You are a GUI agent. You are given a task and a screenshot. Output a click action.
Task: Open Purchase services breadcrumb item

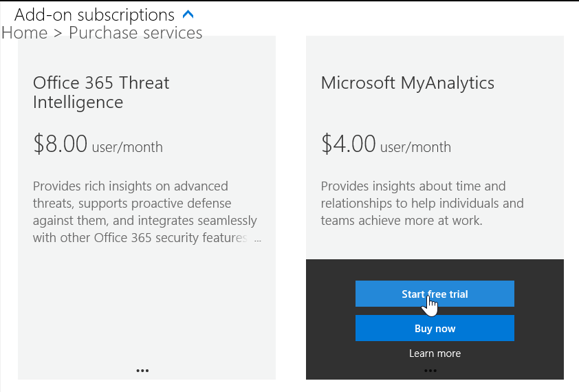click(135, 33)
